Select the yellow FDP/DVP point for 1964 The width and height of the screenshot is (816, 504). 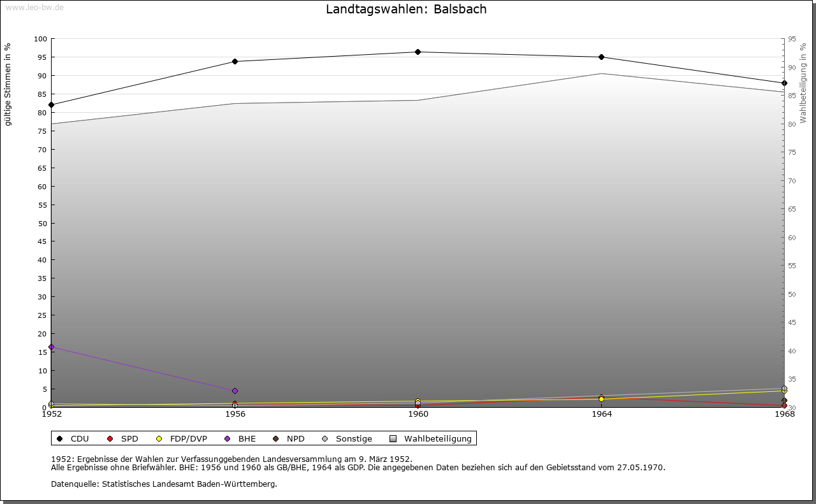coord(601,399)
